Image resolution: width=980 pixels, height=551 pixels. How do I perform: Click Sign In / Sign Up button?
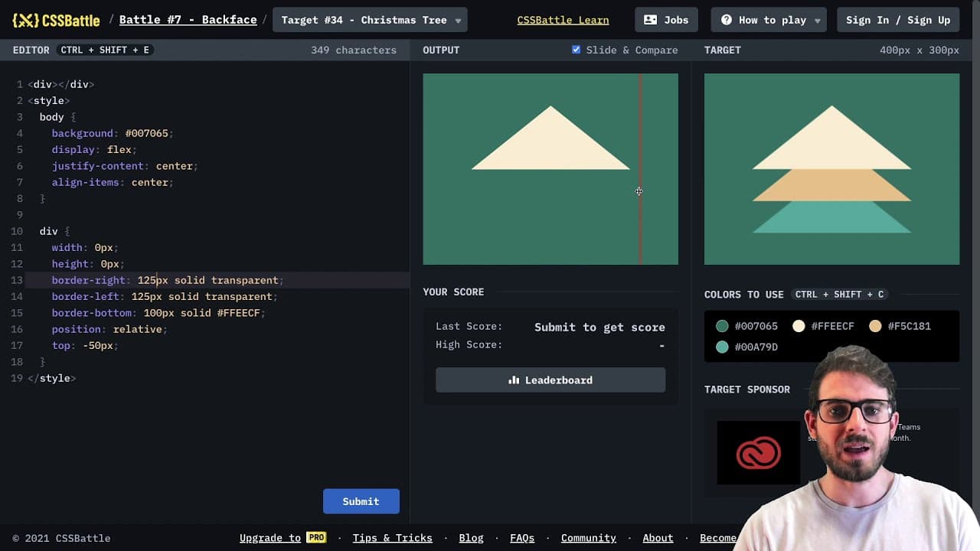[x=898, y=20]
